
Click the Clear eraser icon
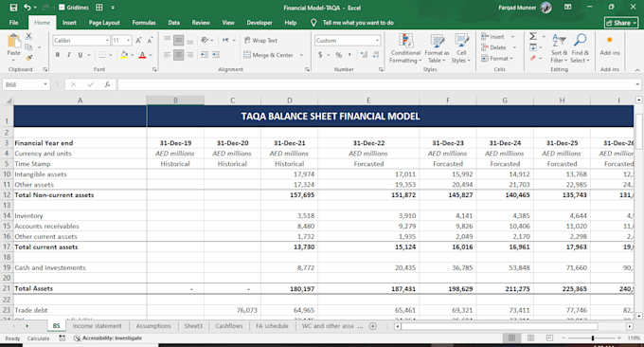tap(532, 59)
